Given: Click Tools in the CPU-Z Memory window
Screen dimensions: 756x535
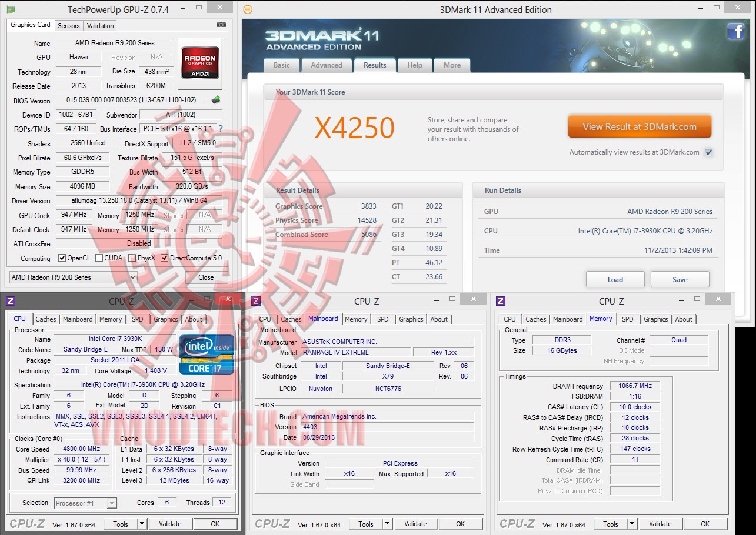Looking at the screenshot, I should 611,524.
